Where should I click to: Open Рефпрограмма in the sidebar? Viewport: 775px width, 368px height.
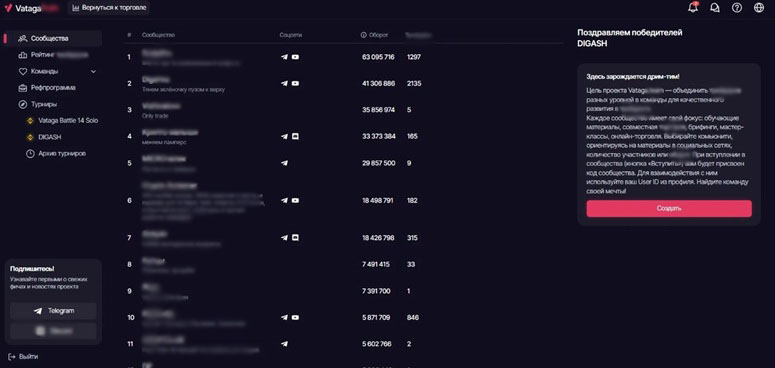[x=53, y=88]
